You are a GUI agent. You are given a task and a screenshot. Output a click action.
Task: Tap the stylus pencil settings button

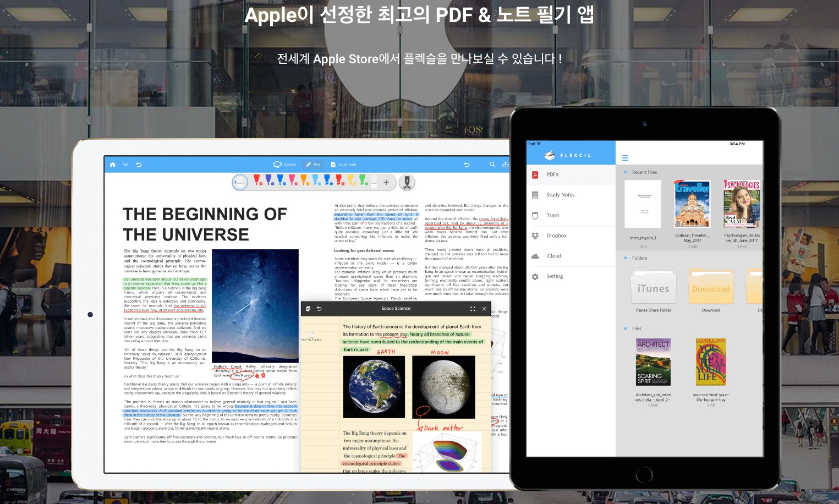pos(407,182)
